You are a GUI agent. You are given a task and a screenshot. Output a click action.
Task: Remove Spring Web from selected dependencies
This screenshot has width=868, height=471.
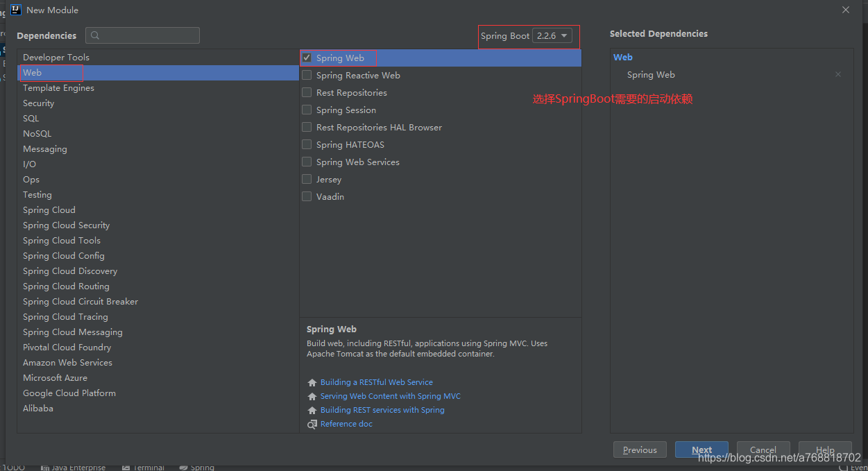pos(838,74)
